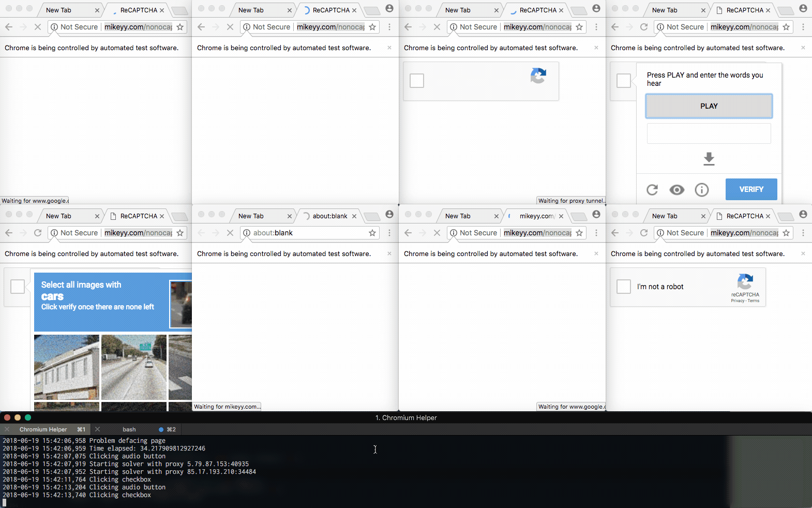812x508 pixels.
Task: Select the white building image tile
Action: tap(67, 367)
